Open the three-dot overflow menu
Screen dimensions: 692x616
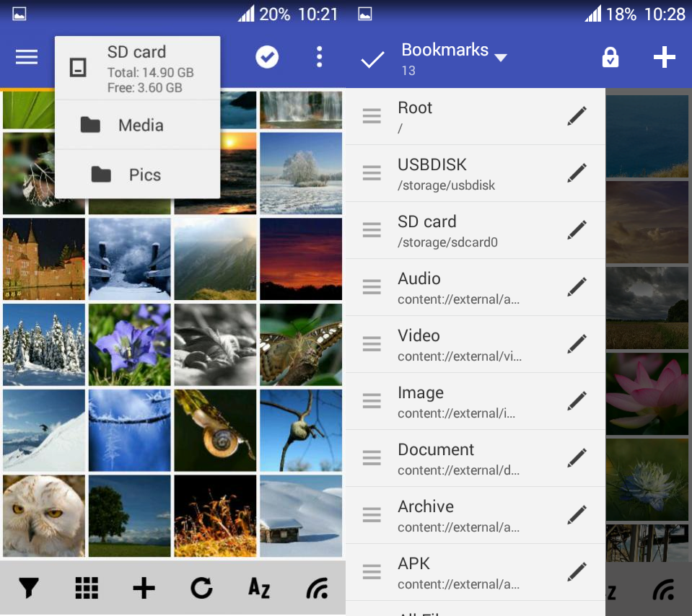(x=320, y=57)
